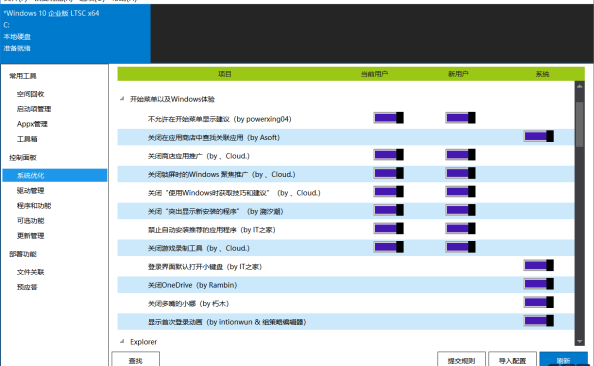
Task: Select the Windows 10 企业版 LTSC x64 image tile
Action: 75,33
